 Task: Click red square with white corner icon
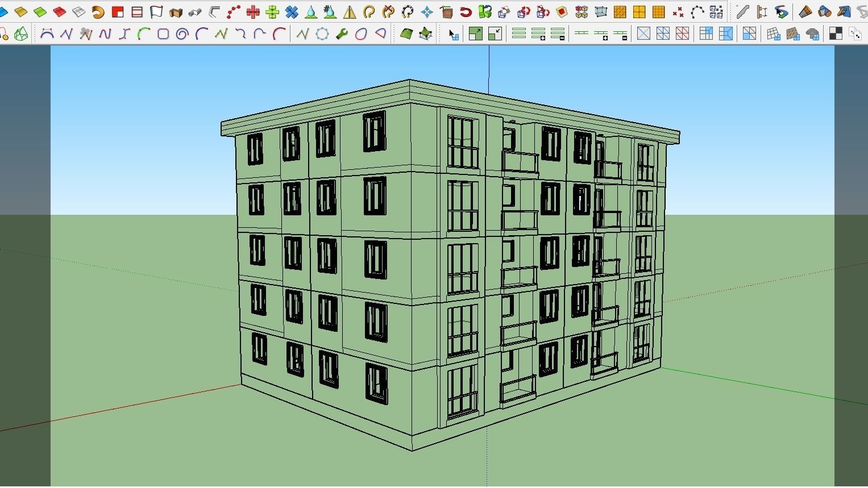(x=118, y=12)
